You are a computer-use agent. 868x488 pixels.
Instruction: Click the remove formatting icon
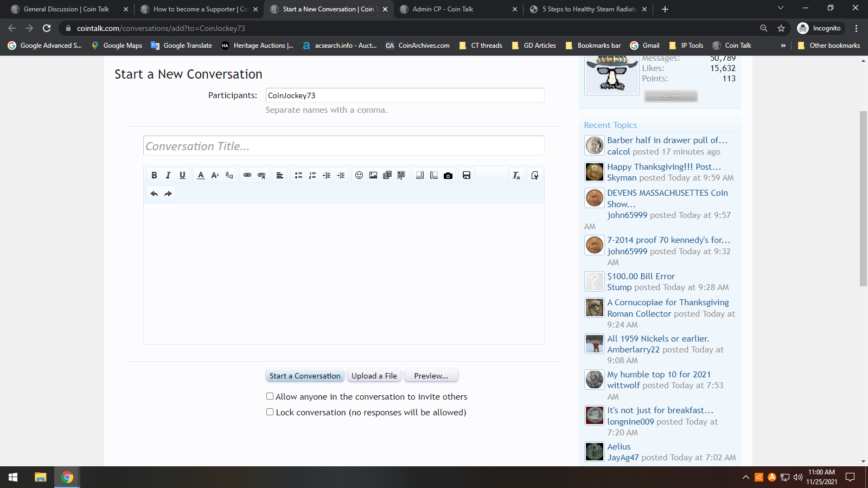(516, 175)
